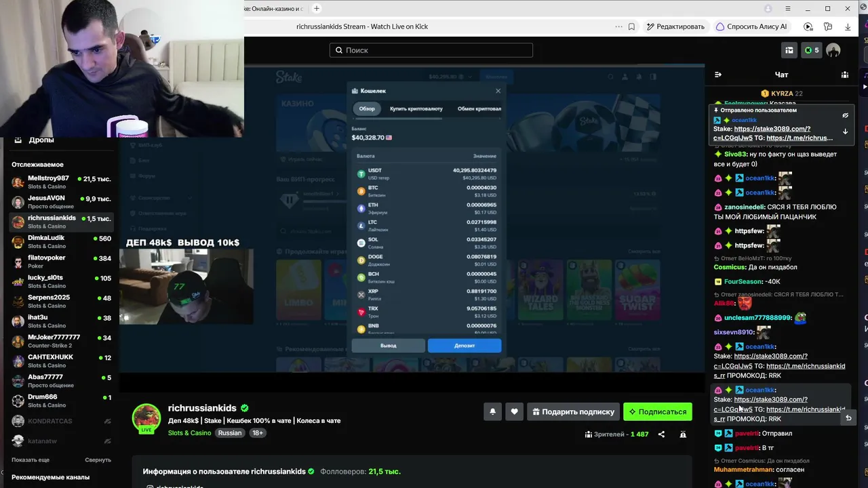
Task: Follow the channel with the heart icon
Action: tap(515, 411)
